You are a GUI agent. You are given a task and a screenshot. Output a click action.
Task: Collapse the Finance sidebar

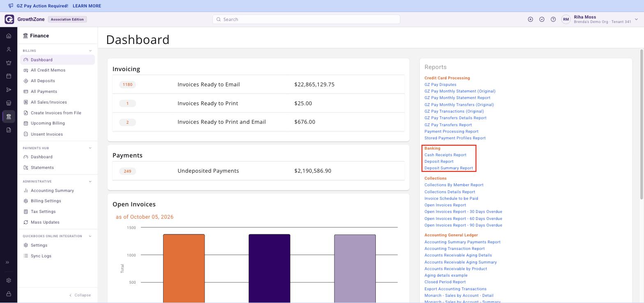click(80, 295)
